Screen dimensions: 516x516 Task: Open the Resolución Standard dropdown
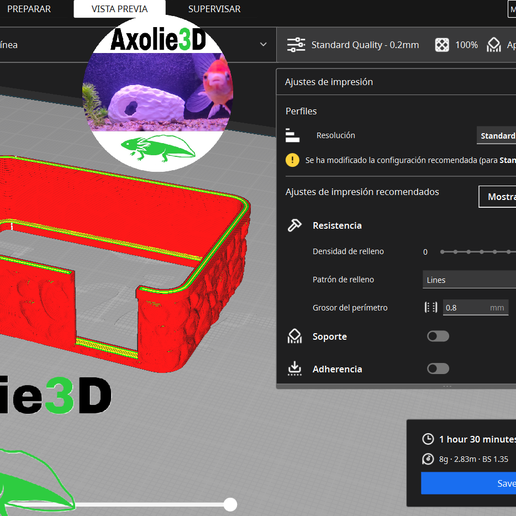496,136
